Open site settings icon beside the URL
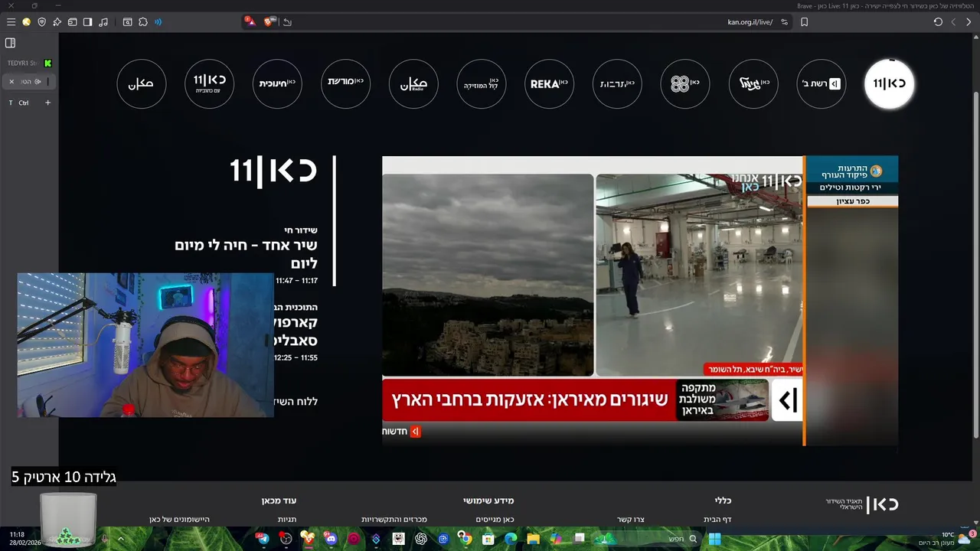980x551 pixels. point(784,22)
